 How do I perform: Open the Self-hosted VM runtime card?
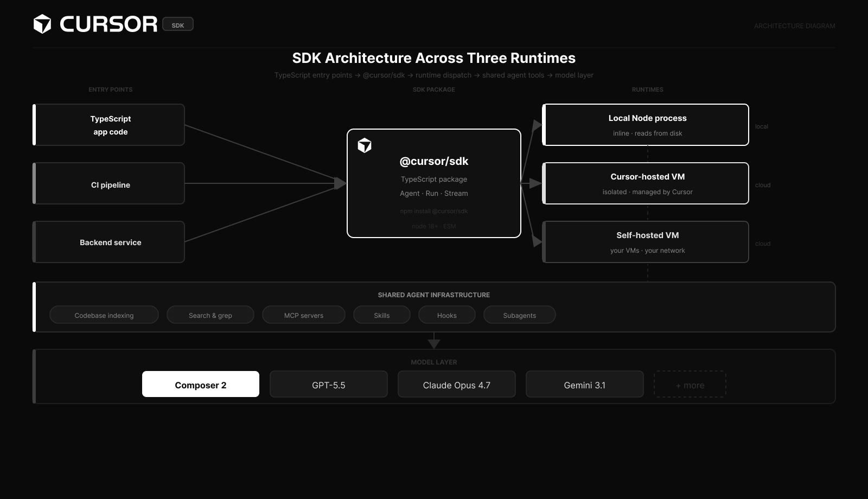(646, 242)
